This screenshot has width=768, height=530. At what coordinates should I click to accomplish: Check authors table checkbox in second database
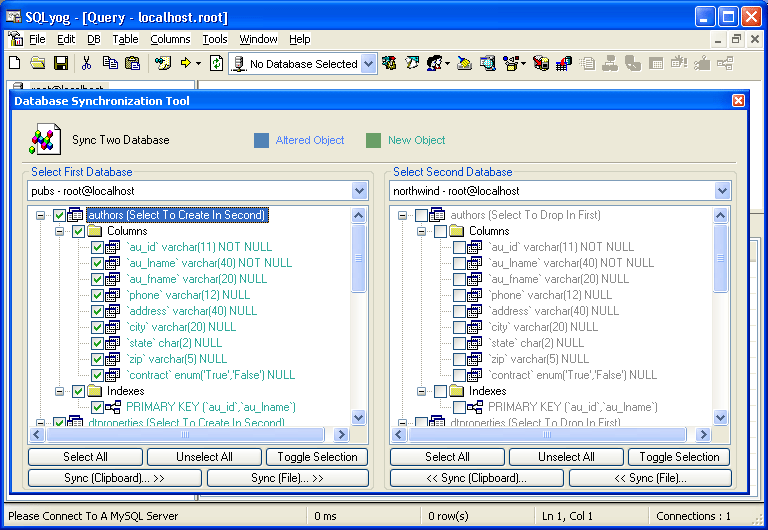421,215
